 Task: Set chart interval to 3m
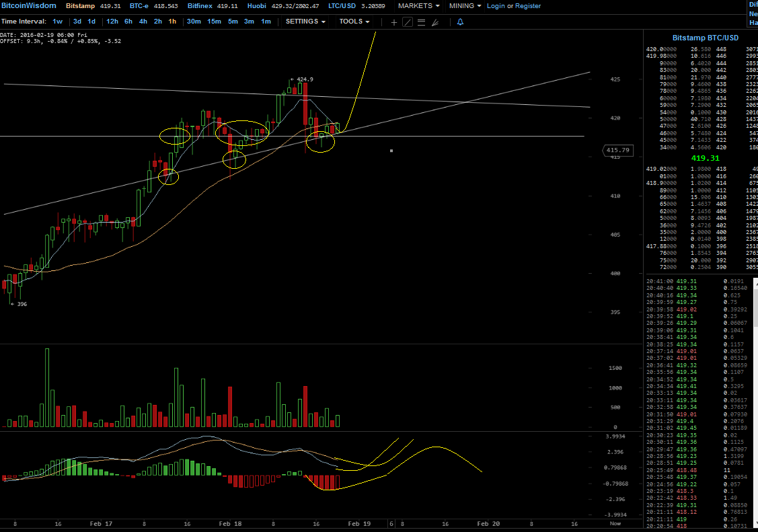click(x=249, y=22)
